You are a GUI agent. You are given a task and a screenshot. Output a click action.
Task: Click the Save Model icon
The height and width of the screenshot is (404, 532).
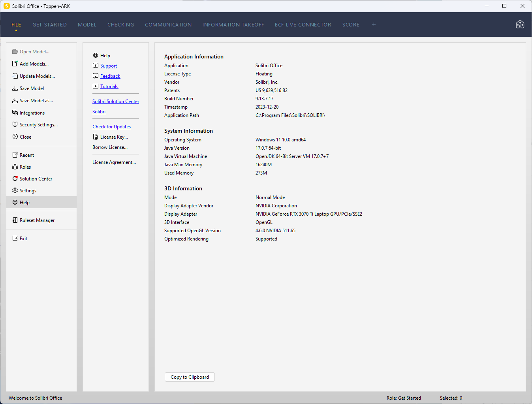15,88
